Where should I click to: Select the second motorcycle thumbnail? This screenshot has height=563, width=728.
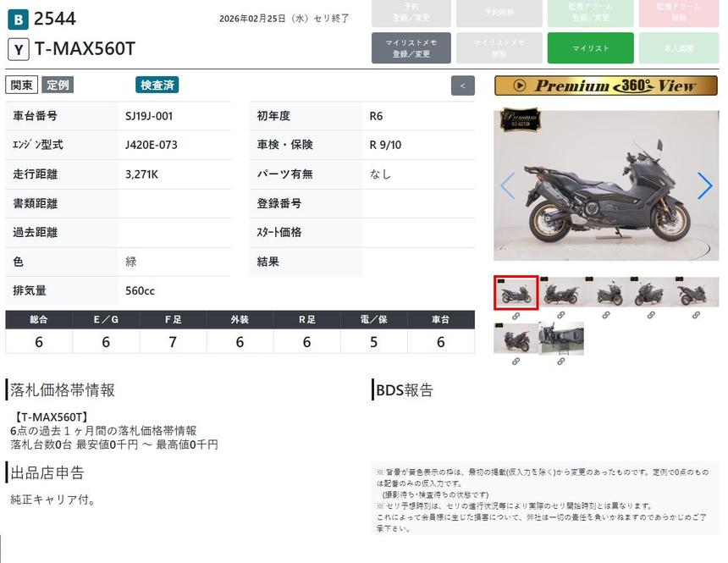point(560,292)
